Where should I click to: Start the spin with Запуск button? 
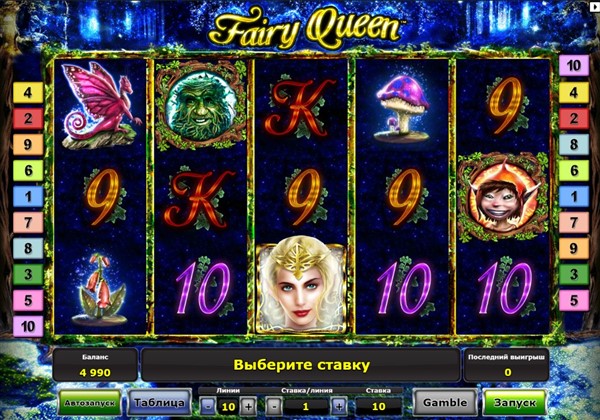coord(515,402)
